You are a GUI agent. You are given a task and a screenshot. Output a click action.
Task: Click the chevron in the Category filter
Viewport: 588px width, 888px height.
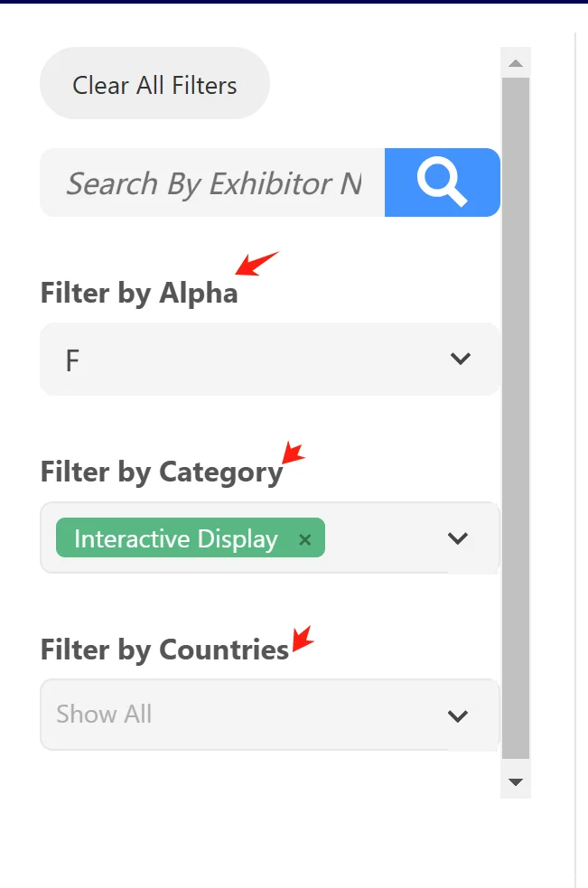(458, 538)
